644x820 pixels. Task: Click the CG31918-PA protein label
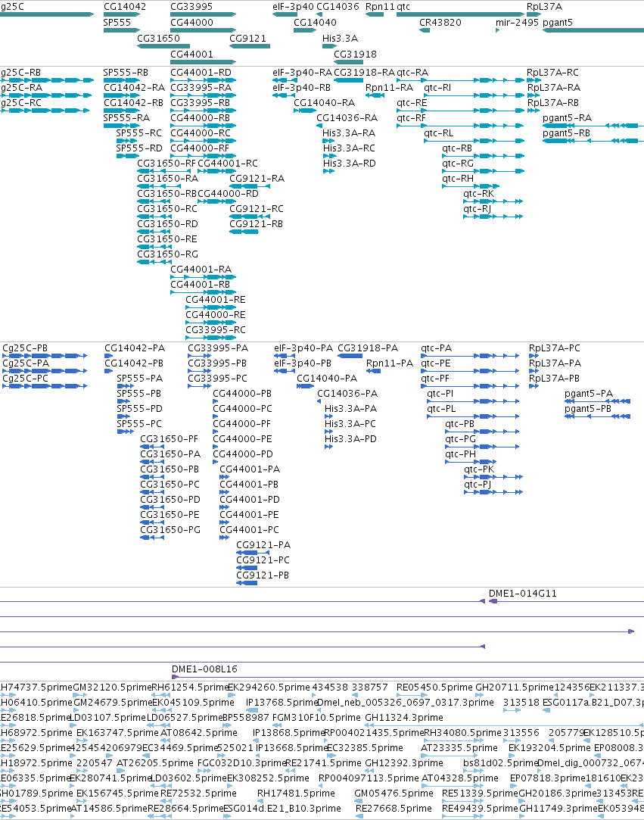tap(368, 348)
